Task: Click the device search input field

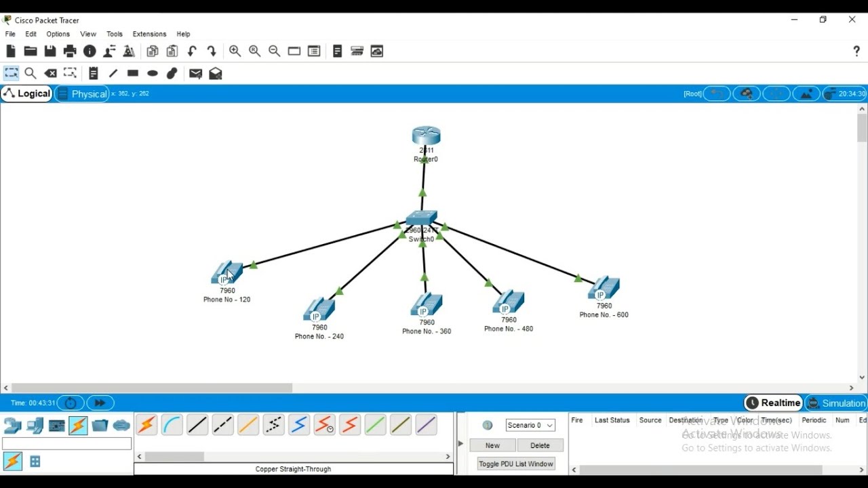Action: coord(66,444)
